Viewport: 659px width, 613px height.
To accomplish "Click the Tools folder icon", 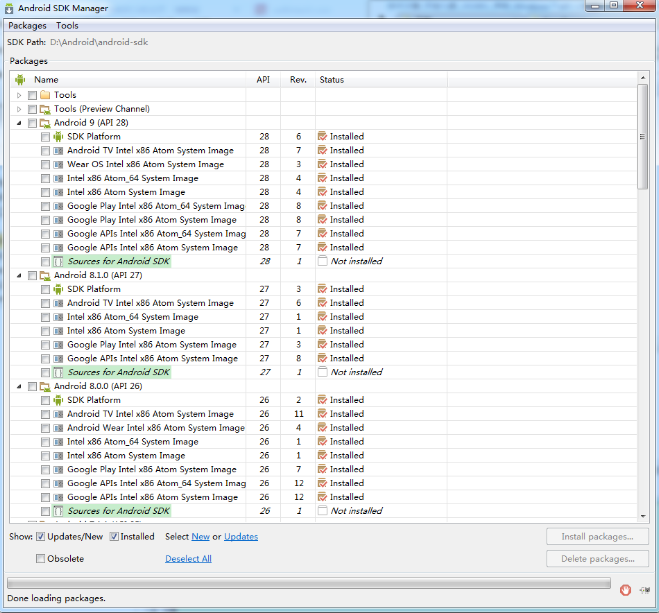I will pos(45,95).
